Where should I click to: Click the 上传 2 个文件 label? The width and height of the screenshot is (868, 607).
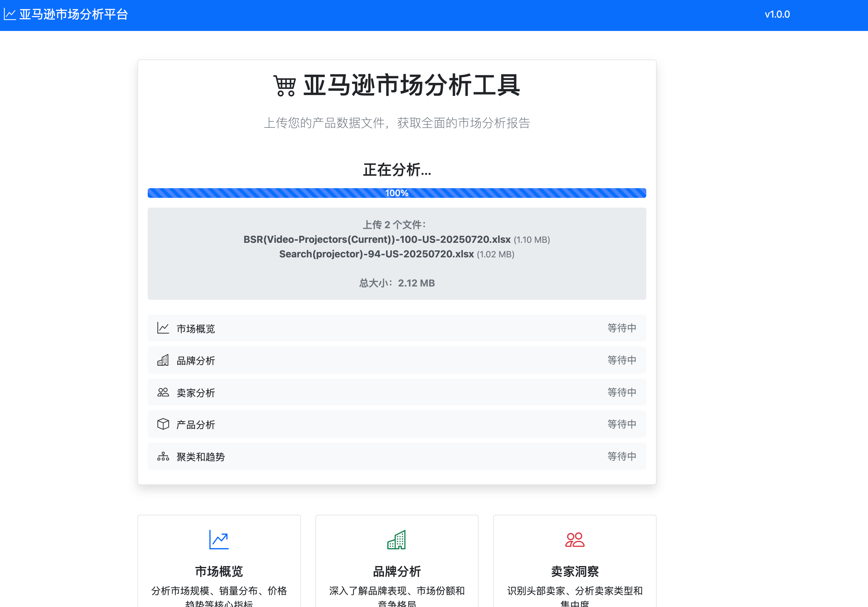[x=394, y=225]
